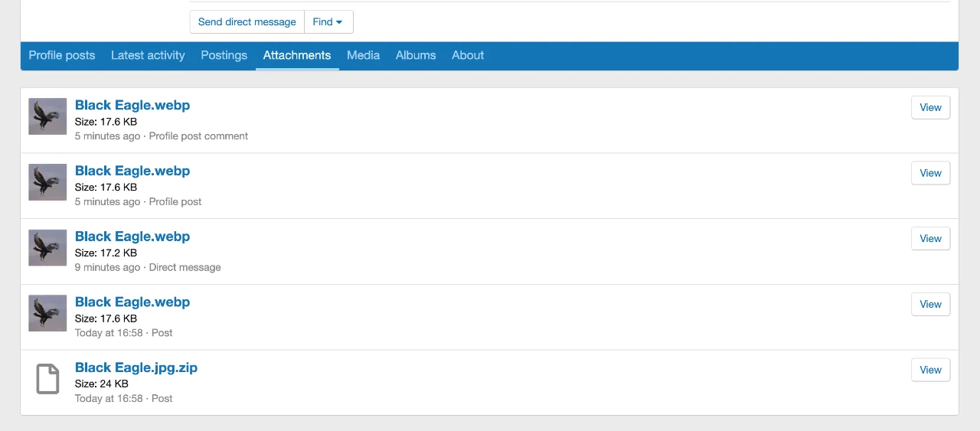Click View for the row with the Profile post label
Image resolution: width=980 pixels, height=431 pixels.
coord(930,173)
